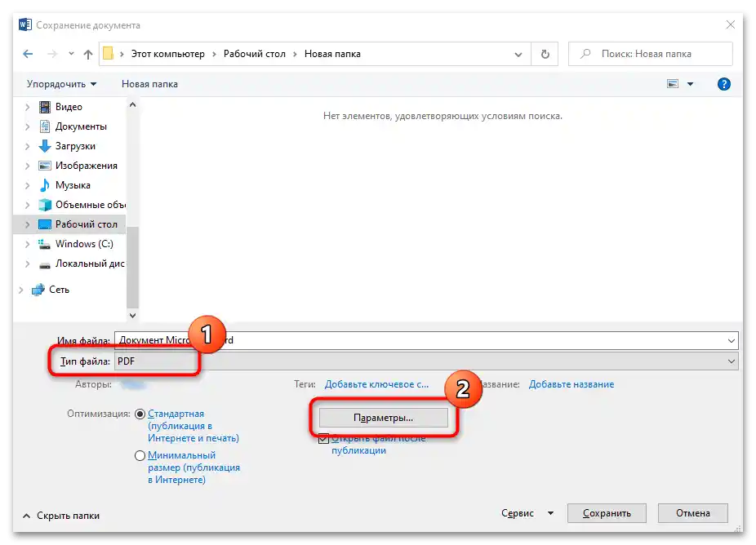Viewport: 756px width, 545px height.
Task: Select Сеть in the navigation tree
Action: [59, 289]
